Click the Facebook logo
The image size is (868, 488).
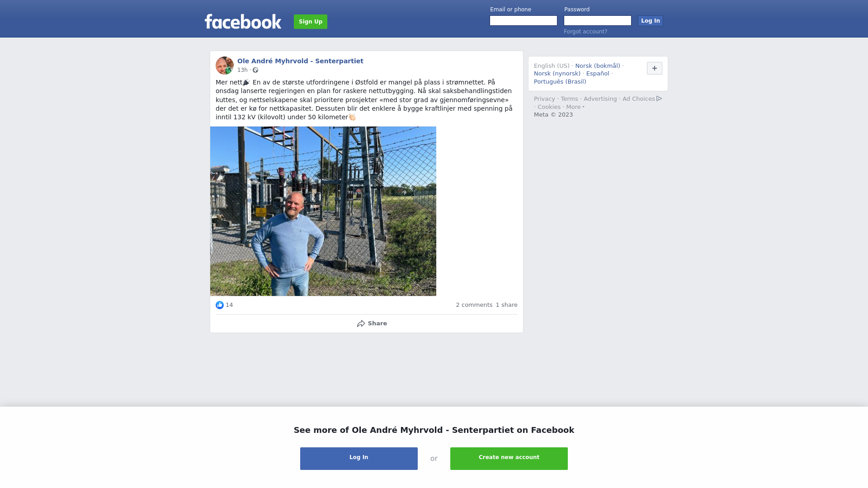pyautogui.click(x=243, y=21)
